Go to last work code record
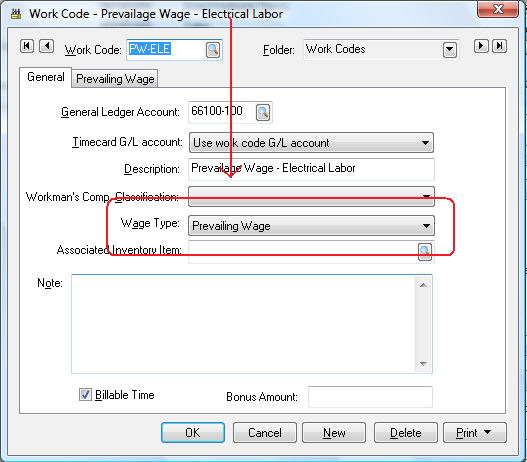Screen dimensions: 527x462 click(499, 46)
